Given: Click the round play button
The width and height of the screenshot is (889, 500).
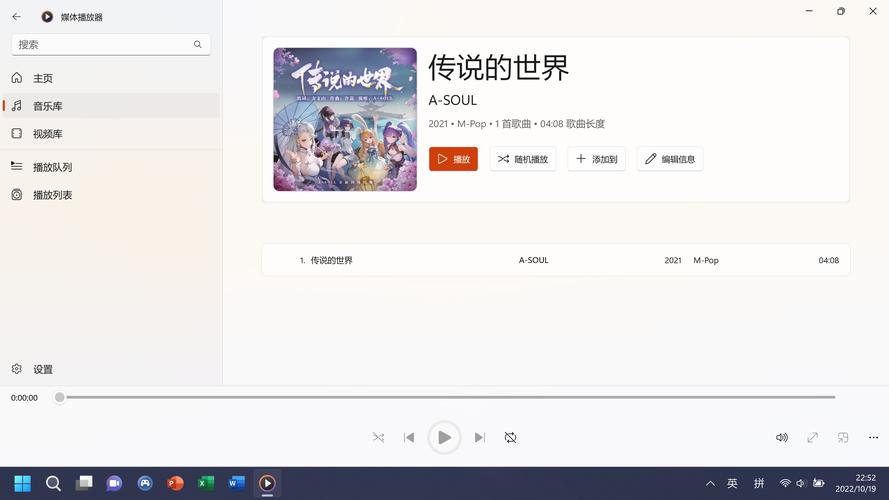Looking at the screenshot, I should 444,437.
